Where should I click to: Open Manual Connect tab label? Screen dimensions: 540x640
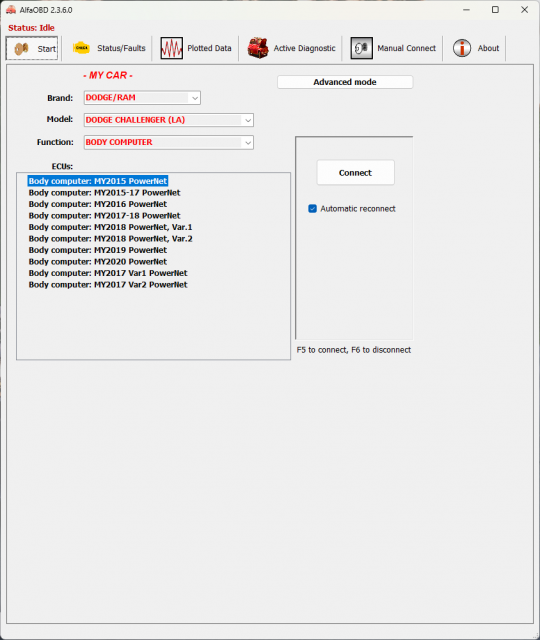407,48
